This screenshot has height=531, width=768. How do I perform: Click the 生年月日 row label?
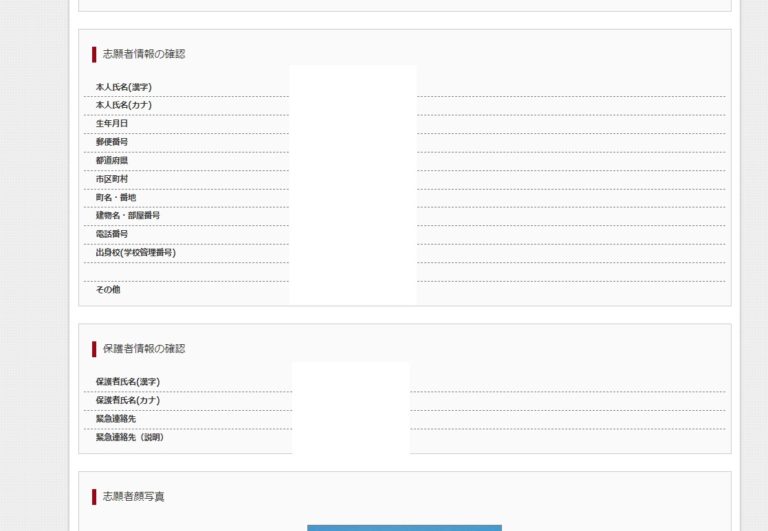pos(112,124)
